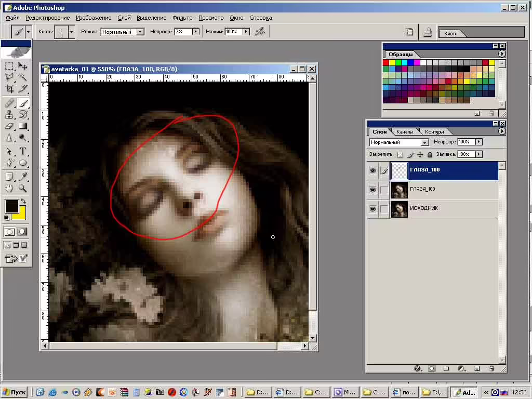Create a new layer in Layers palette

[477, 368]
